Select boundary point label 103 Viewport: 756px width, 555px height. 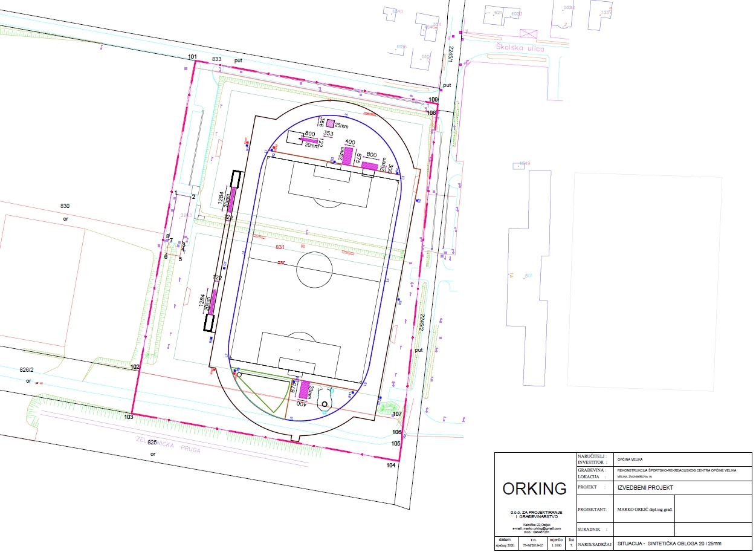pos(128,417)
